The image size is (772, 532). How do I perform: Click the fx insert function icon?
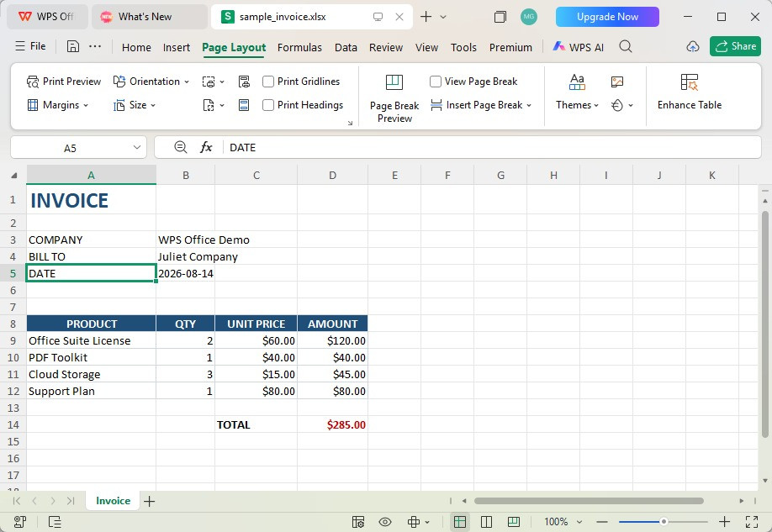(x=206, y=147)
